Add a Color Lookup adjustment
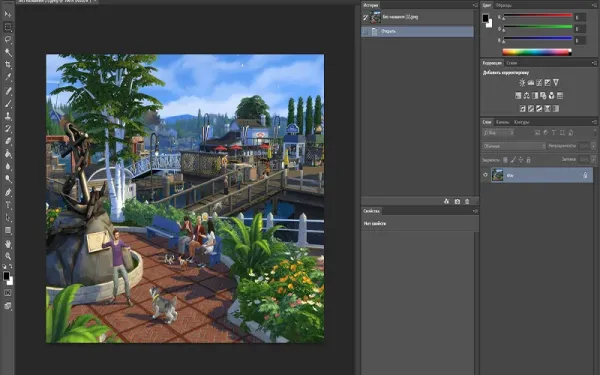The width and height of the screenshot is (600, 375). pos(560,96)
